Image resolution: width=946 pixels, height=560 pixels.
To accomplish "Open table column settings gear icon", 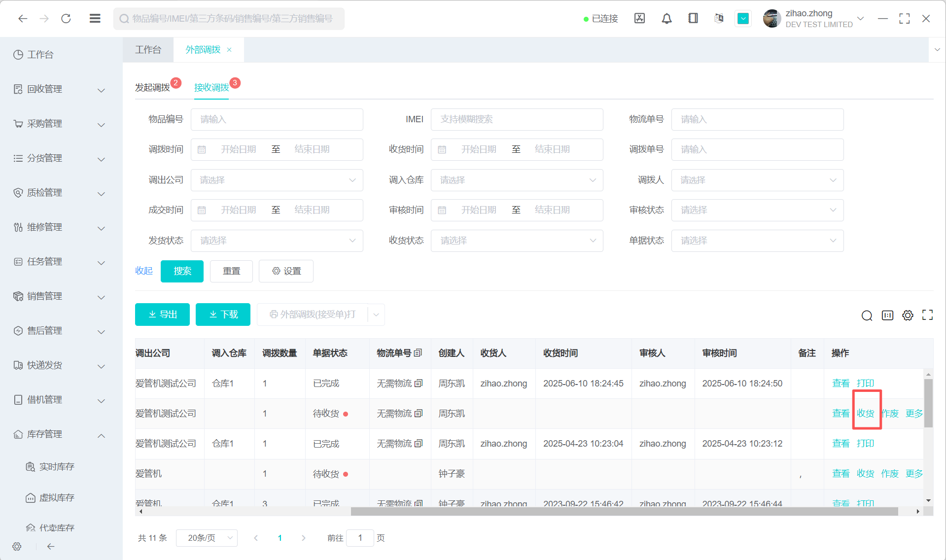I will point(908,315).
